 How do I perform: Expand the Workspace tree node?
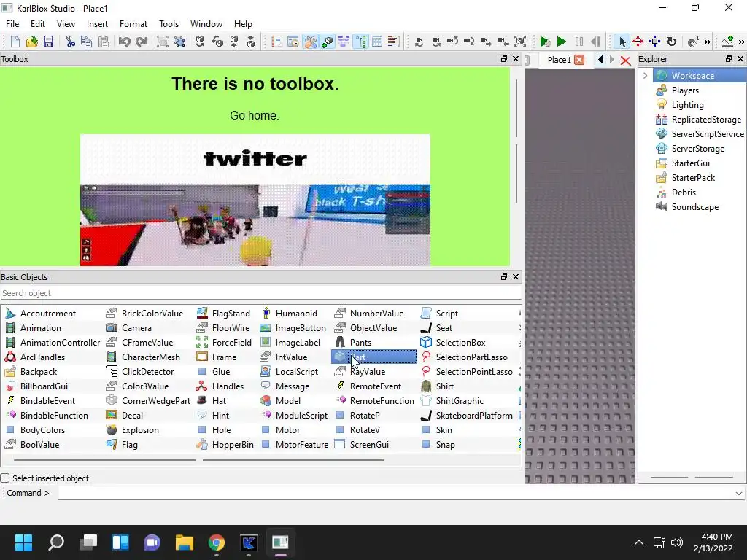[645, 76]
